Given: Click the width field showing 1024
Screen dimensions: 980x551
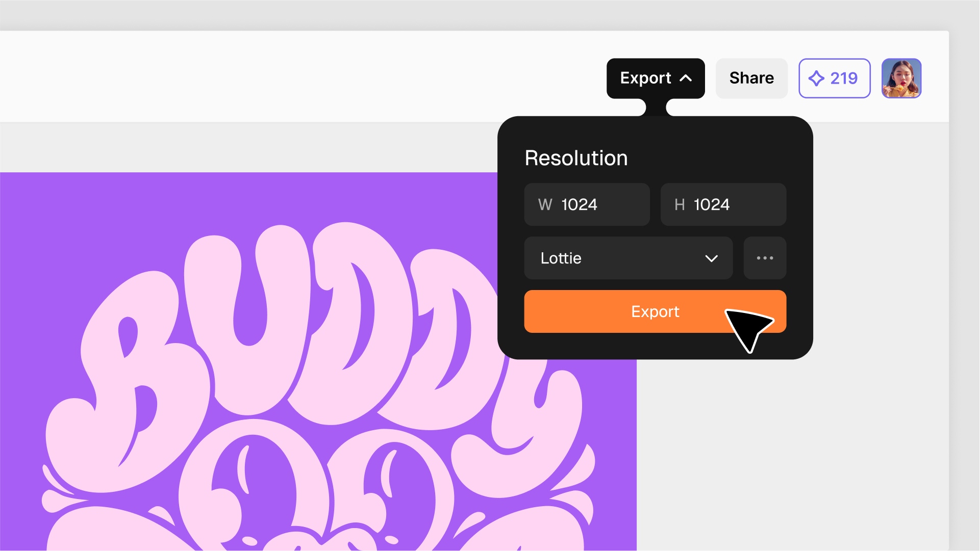Looking at the screenshot, I should (x=587, y=204).
